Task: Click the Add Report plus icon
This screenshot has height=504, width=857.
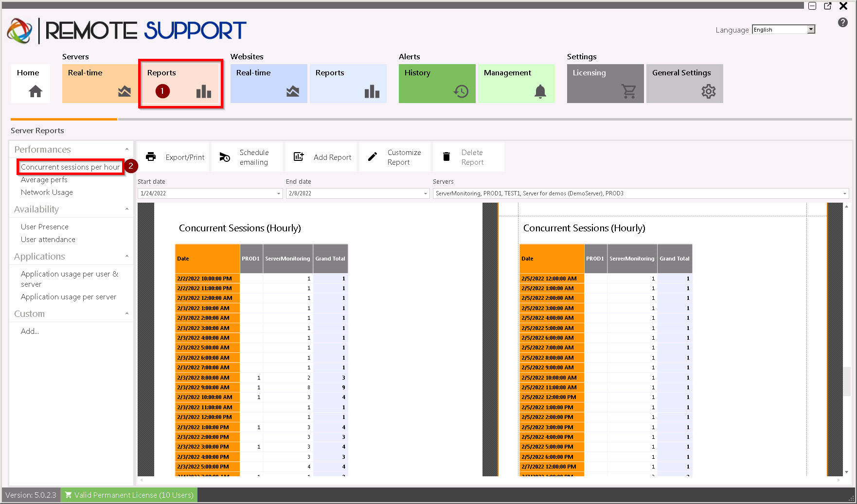Action: 299,156
